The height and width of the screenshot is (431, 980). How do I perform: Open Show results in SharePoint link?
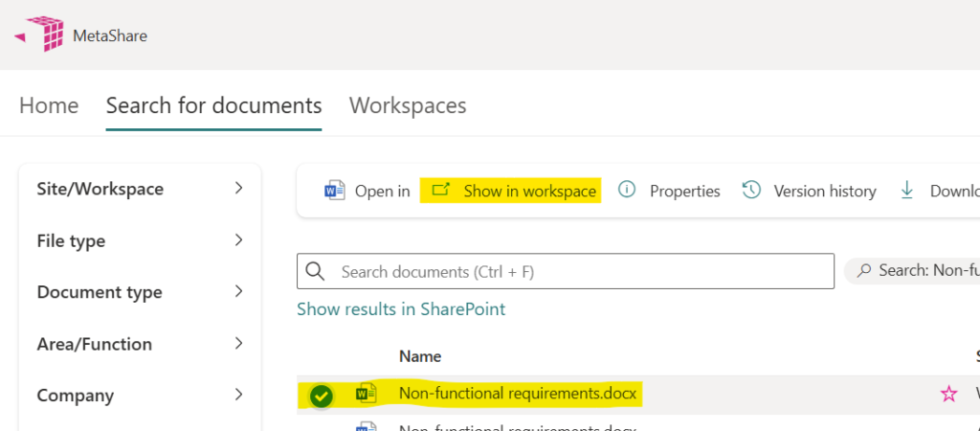point(401,309)
